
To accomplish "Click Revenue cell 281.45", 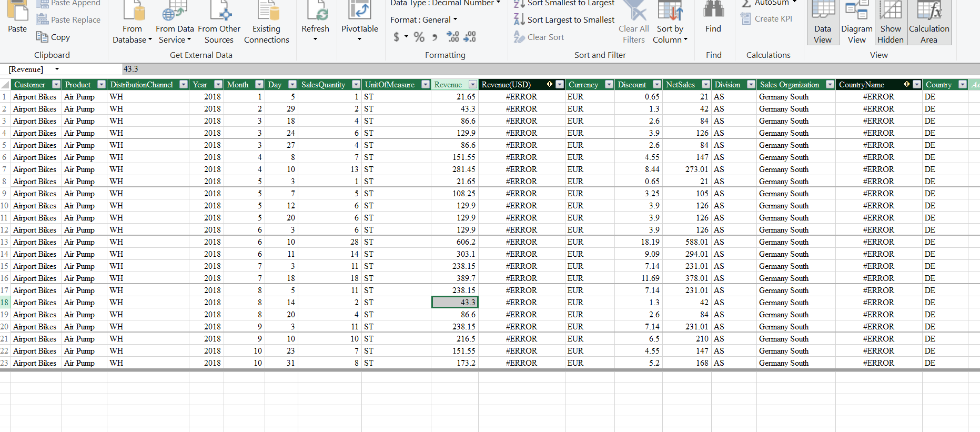I will click(454, 169).
